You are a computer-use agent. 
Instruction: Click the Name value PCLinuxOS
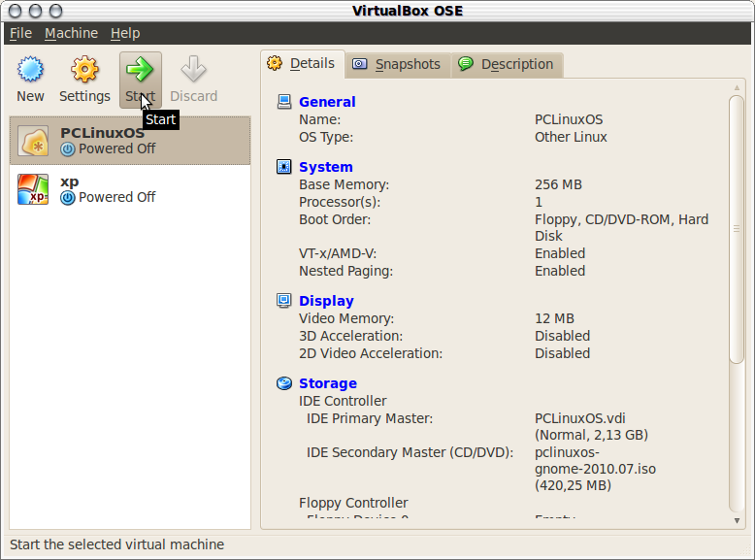pyautogui.click(x=569, y=119)
